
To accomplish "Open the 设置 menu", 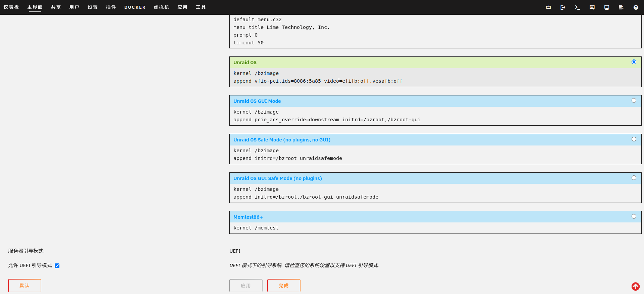I will click(93, 7).
